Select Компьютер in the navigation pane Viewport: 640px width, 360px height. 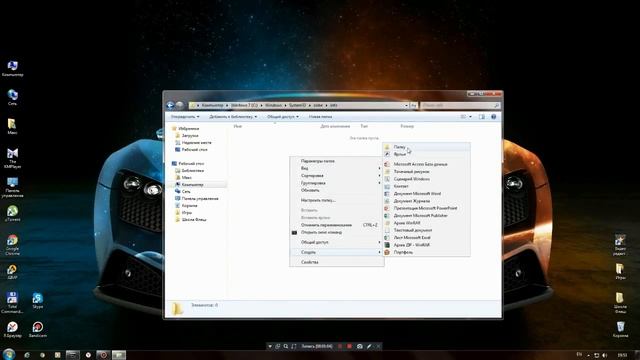coord(189,185)
